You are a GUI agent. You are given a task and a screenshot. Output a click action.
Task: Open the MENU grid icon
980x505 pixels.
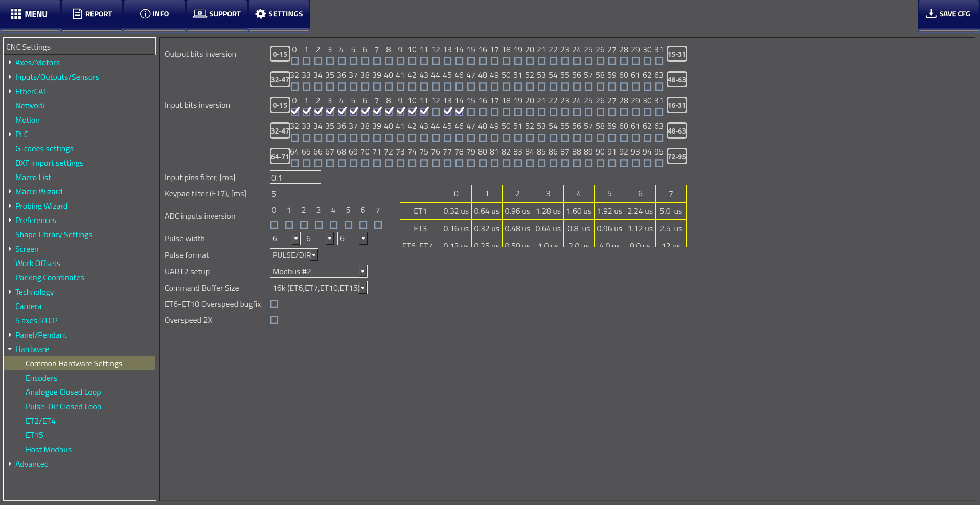click(x=16, y=14)
